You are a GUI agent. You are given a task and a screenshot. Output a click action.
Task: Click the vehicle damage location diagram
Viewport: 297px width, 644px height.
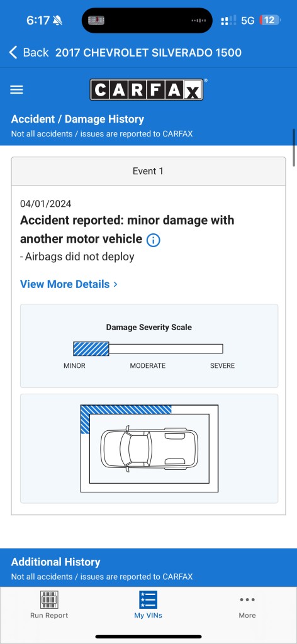coord(149,448)
